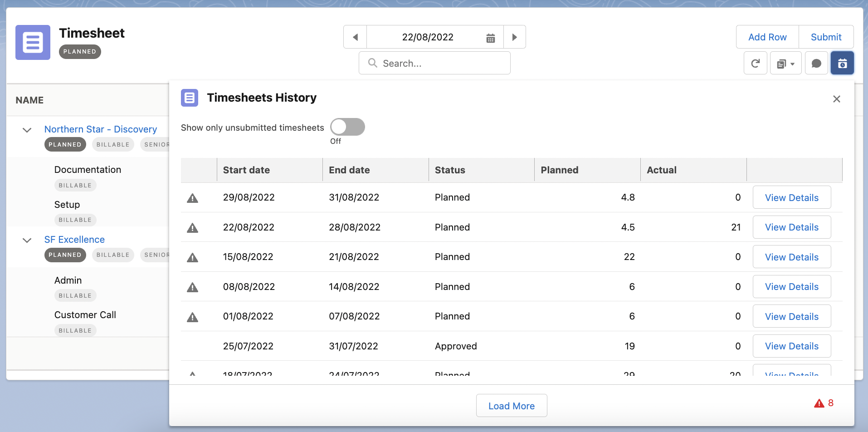View details for the Approved 25/07/2022 timesheet
This screenshot has width=868, height=432.
click(x=791, y=346)
